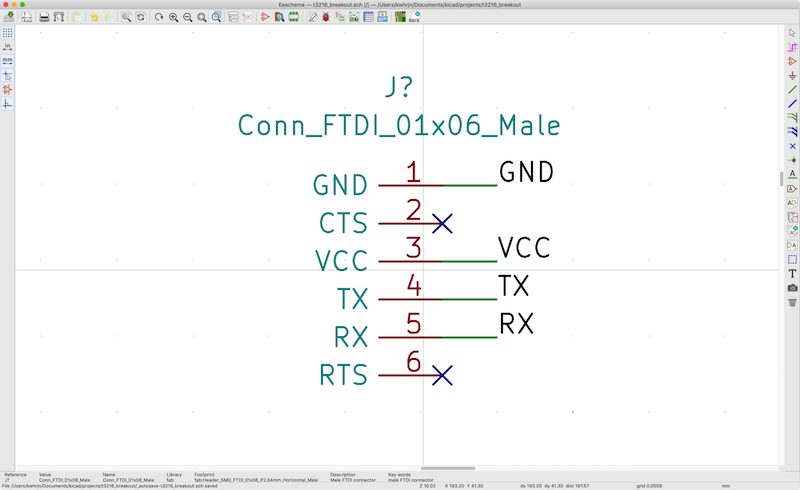This screenshot has width=800, height=490.
Task: Generate the netlist
Action: click(354, 17)
